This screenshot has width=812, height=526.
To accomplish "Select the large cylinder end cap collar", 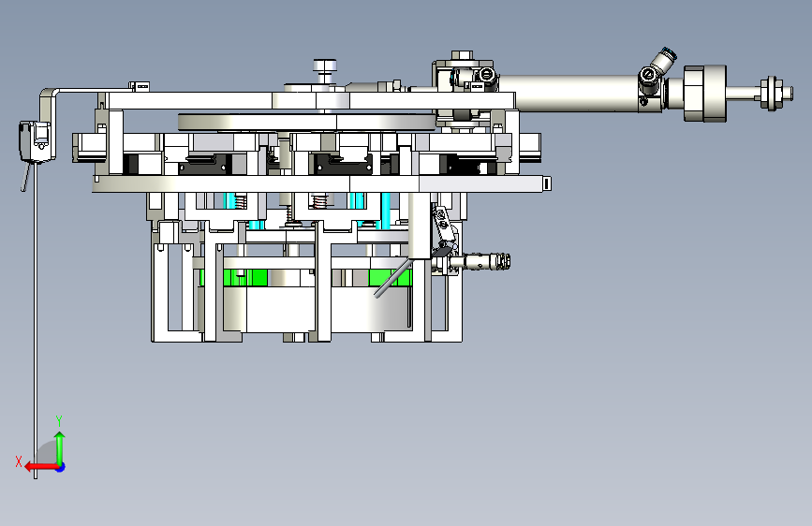I will [x=705, y=94].
